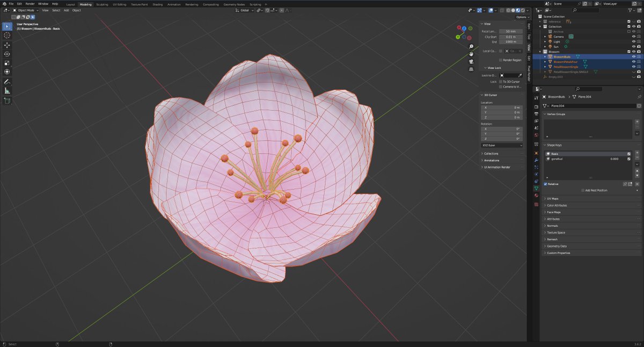This screenshot has height=347, width=644.
Task: Hide BlossomBuds in viewport via eye
Action: [x=634, y=56]
